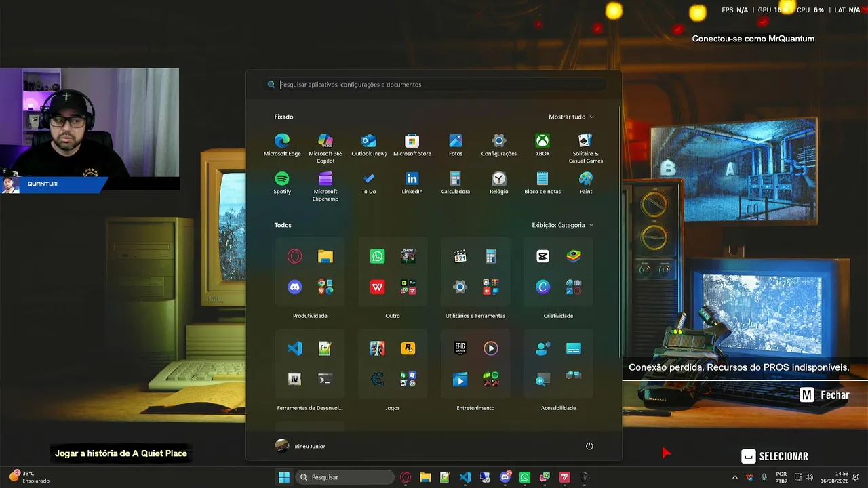Open Rockstar Games Launcher in Jogos

408,348
